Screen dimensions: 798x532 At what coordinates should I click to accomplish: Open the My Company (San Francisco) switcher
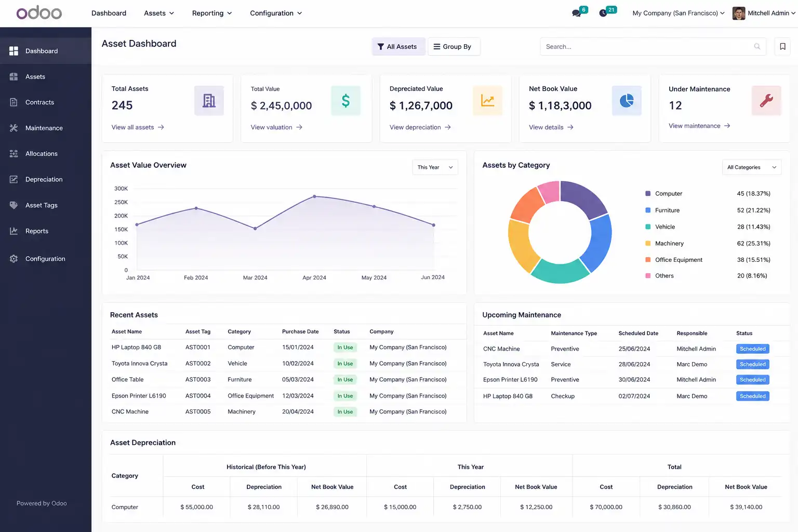pos(679,13)
